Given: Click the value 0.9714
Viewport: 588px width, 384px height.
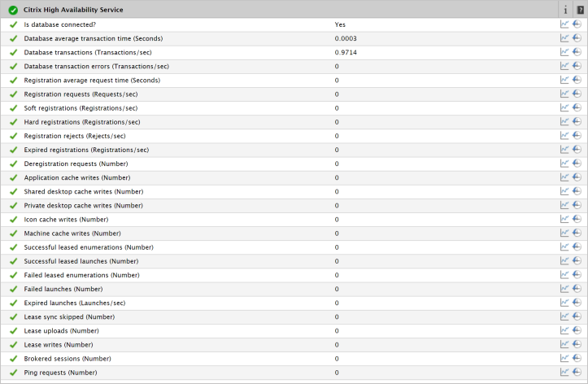Looking at the screenshot, I should 346,53.
